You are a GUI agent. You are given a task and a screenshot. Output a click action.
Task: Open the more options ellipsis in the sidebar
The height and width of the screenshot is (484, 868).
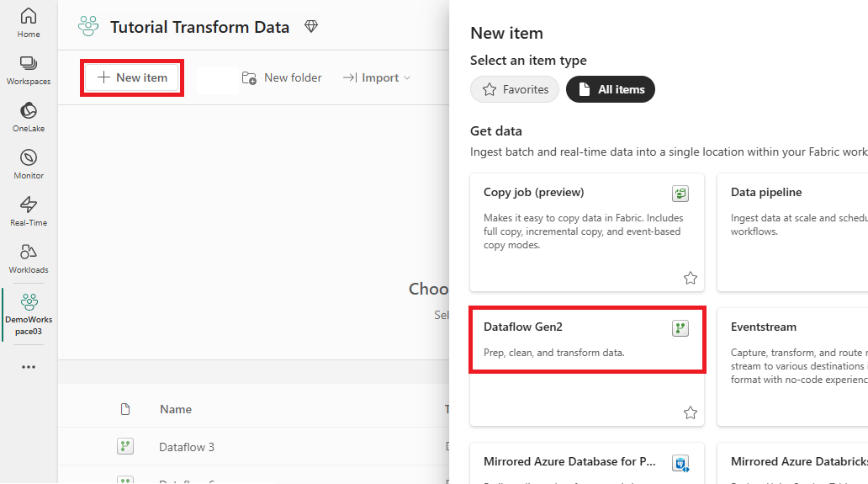[29, 367]
